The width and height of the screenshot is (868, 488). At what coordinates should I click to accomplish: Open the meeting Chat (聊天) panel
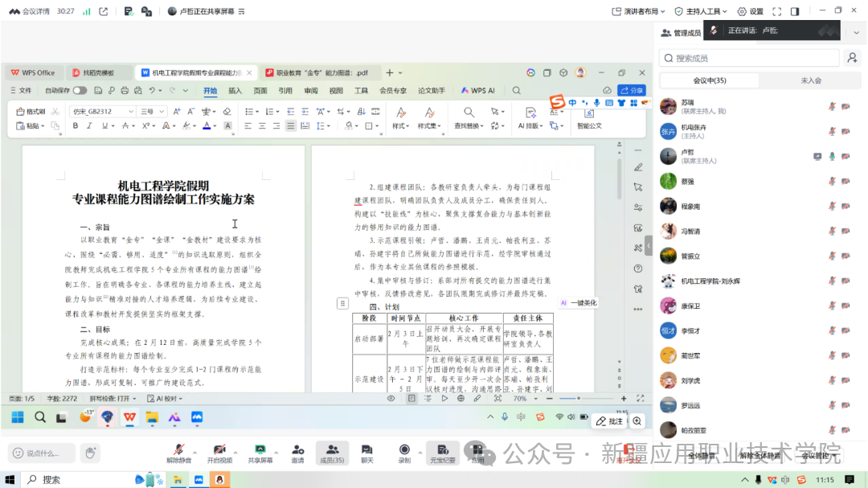pyautogui.click(x=367, y=453)
